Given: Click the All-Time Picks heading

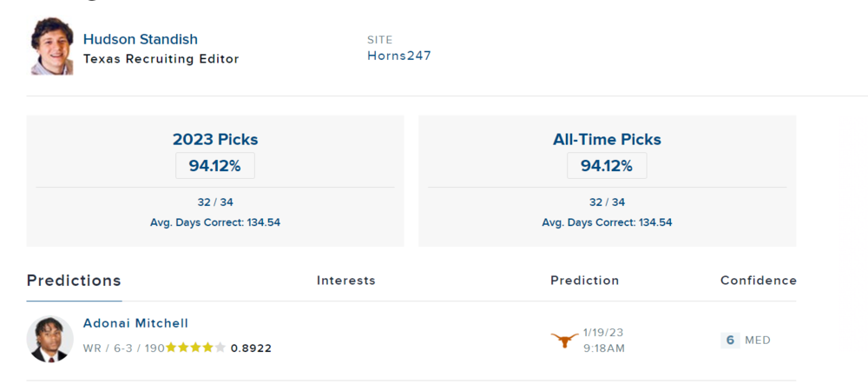Looking at the screenshot, I should click(607, 139).
